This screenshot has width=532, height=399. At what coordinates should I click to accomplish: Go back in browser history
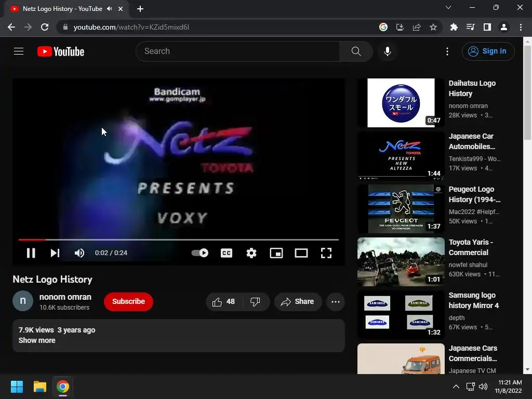[11, 27]
